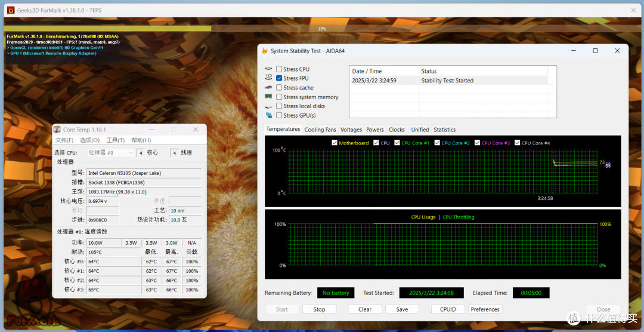Switch to the Statistics tab
This screenshot has width=644, height=332.
(x=444, y=130)
